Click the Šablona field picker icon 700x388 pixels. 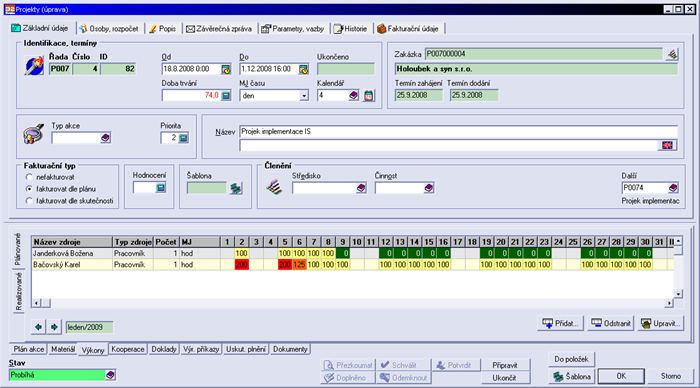click(x=235, y=188)
